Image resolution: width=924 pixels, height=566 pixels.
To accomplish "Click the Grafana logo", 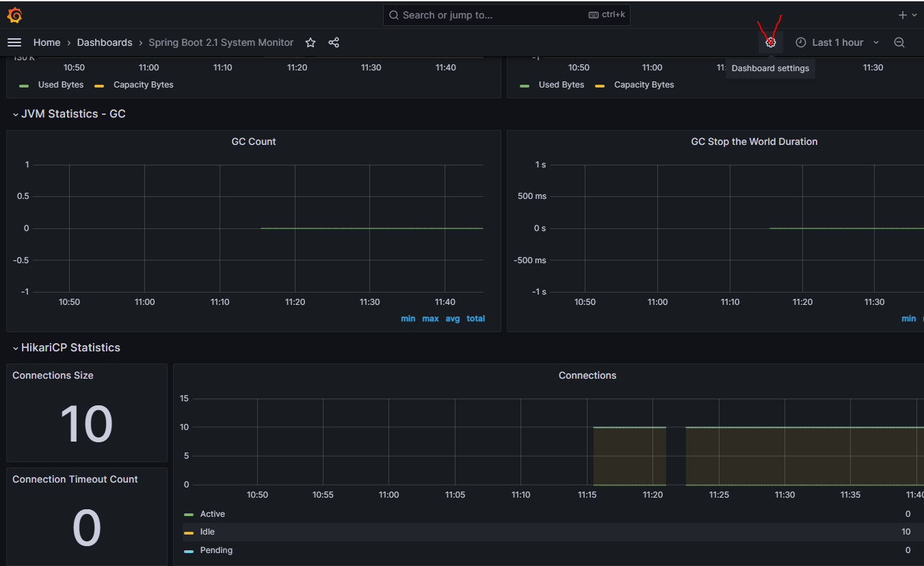I will click(14, 15).
